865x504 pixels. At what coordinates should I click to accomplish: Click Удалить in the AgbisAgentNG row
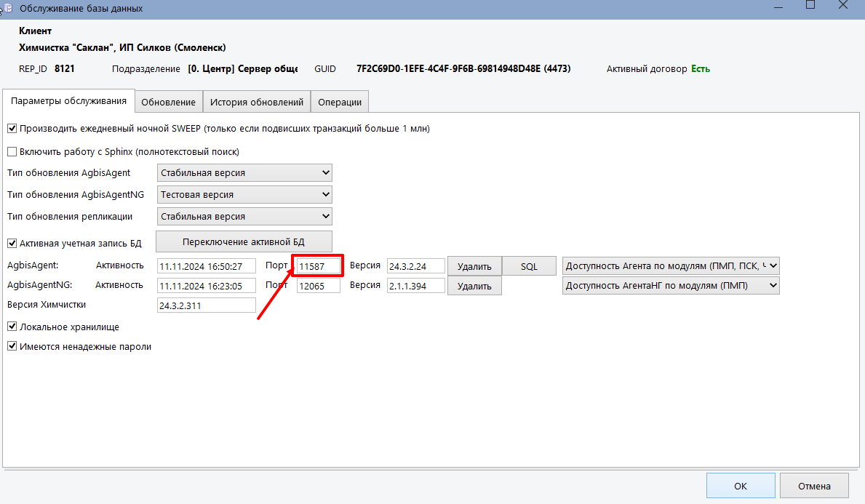pos(474,287)
